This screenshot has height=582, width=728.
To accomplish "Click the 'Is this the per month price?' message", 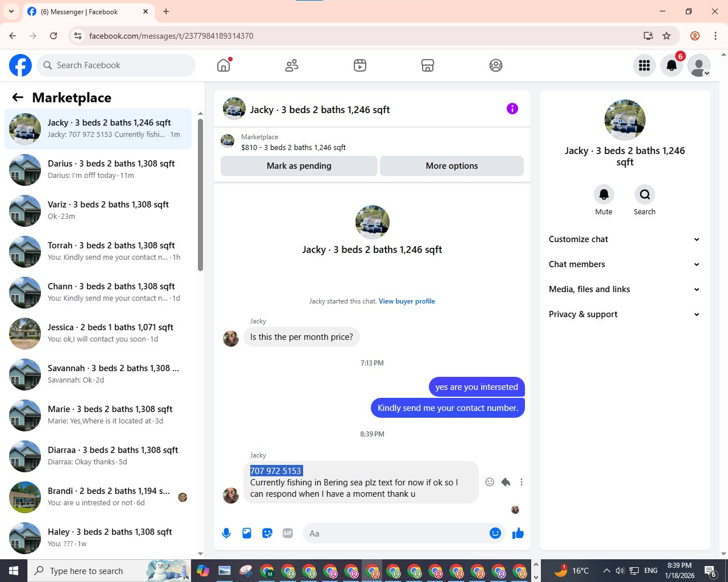I will [301, 337].
